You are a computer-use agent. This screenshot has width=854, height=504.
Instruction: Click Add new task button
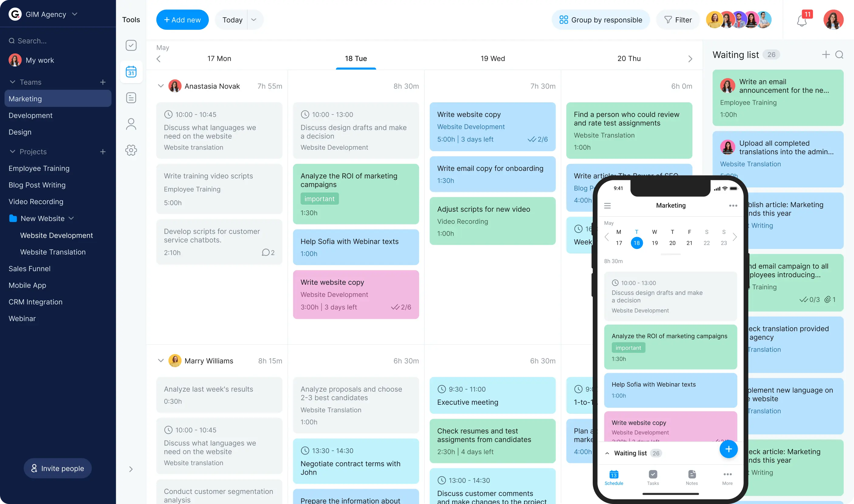(x=183, y=20)
